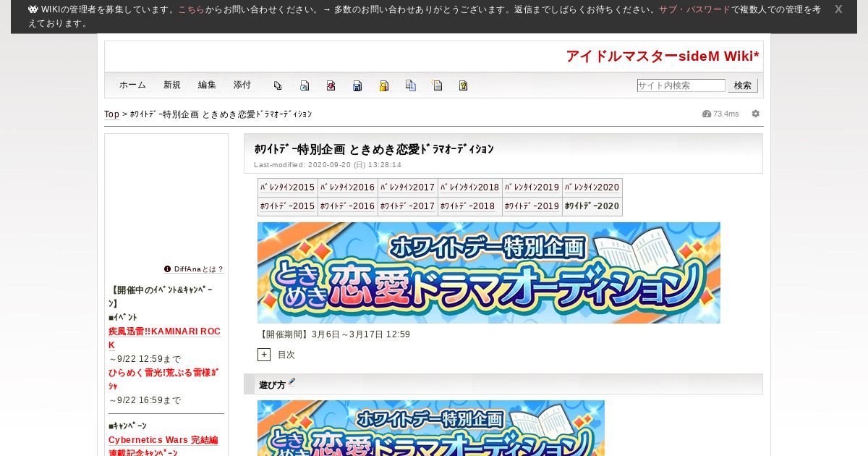The height and width of the screenshot is (456, 868).
Task: Open the ﾊﾞﾚﾝﾀｲﾝ2020 link
Action: [592, 187]
